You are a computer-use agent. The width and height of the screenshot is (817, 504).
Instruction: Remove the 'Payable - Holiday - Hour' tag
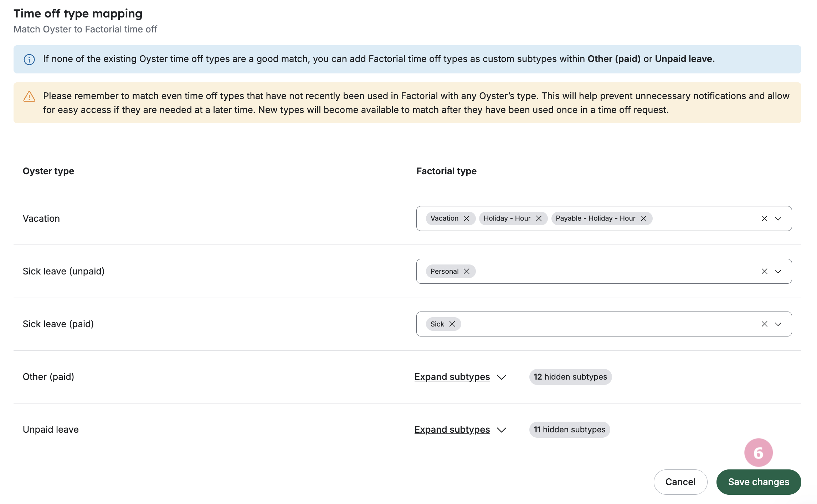(x=644, y=218)
